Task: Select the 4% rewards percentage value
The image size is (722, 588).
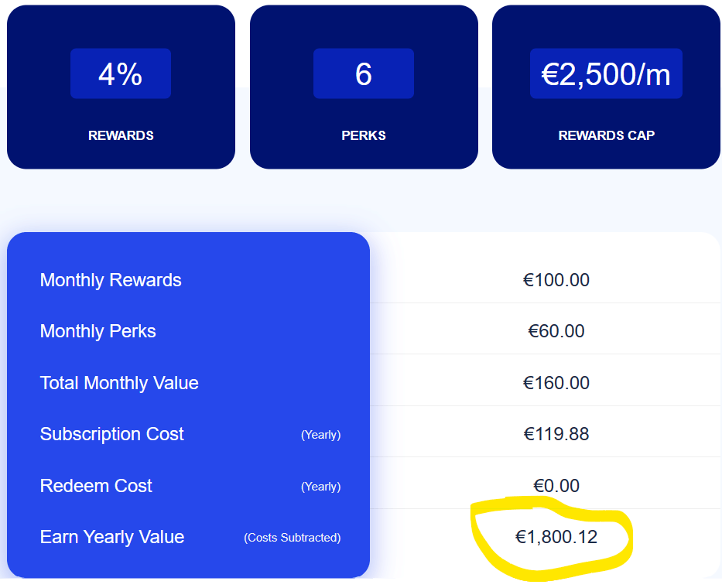Action: tap(120, 73)
